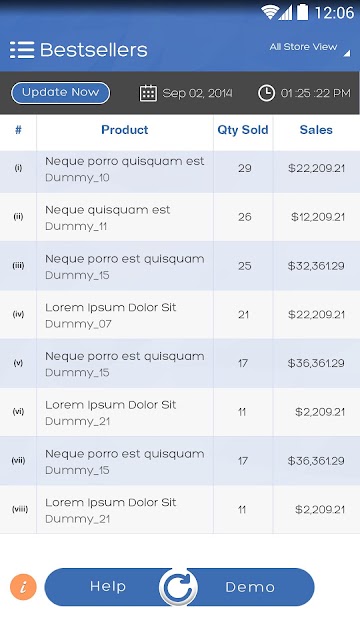Tap the battery status icon
Image resolution: width=360 pixels, height=640 pixels.
(x=302, y=12)
